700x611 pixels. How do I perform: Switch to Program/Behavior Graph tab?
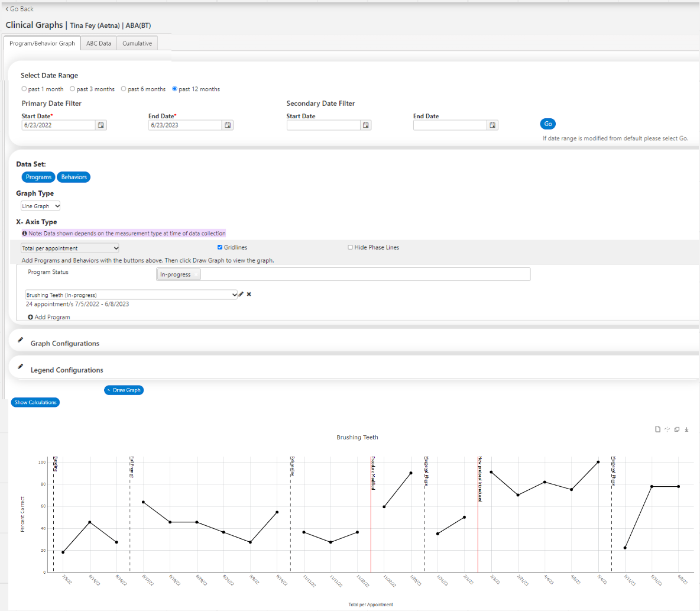point(42,43)
